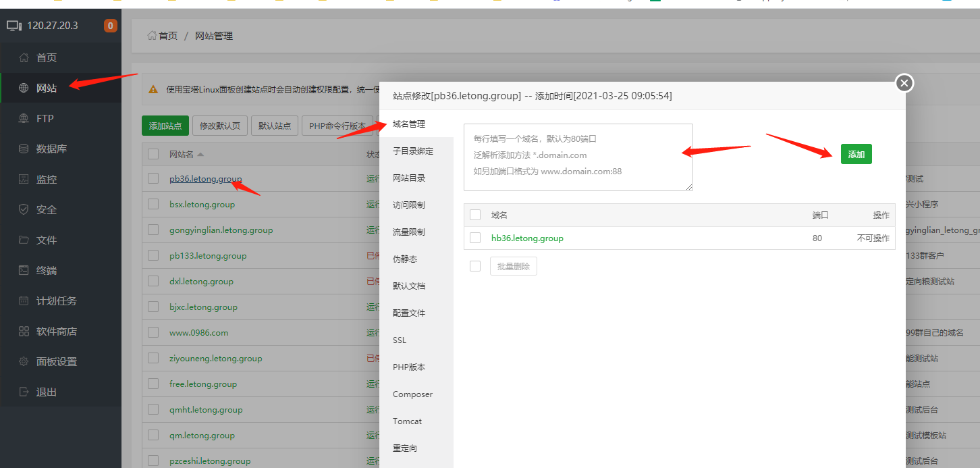Open the hb36.letong.group domain link
This screenshot has width=980, height=468.
527,238
